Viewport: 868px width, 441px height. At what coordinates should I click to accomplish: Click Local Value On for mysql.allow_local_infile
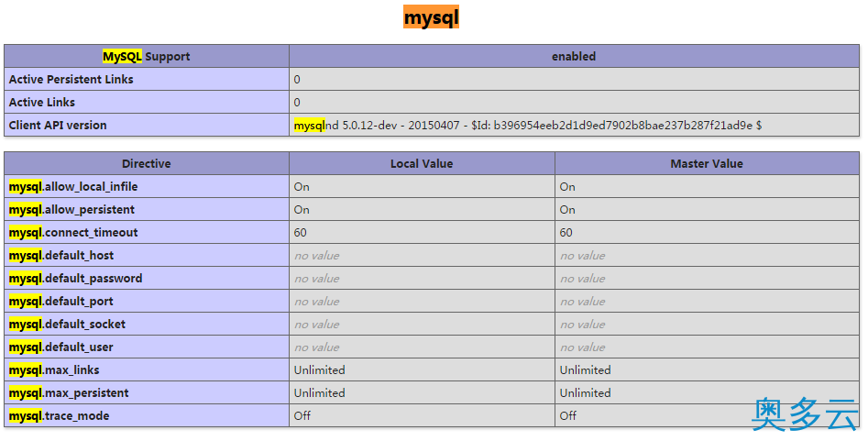point(302,187)
